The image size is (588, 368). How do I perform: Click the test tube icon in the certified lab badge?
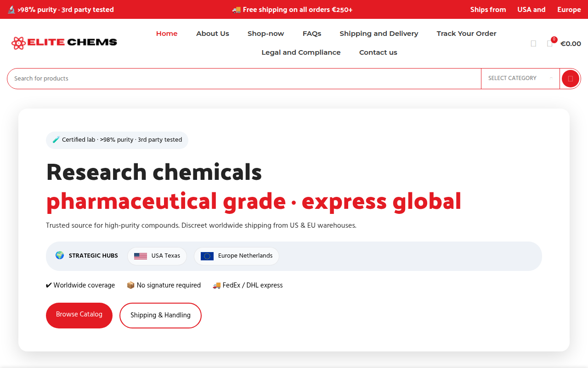(56, 140)
